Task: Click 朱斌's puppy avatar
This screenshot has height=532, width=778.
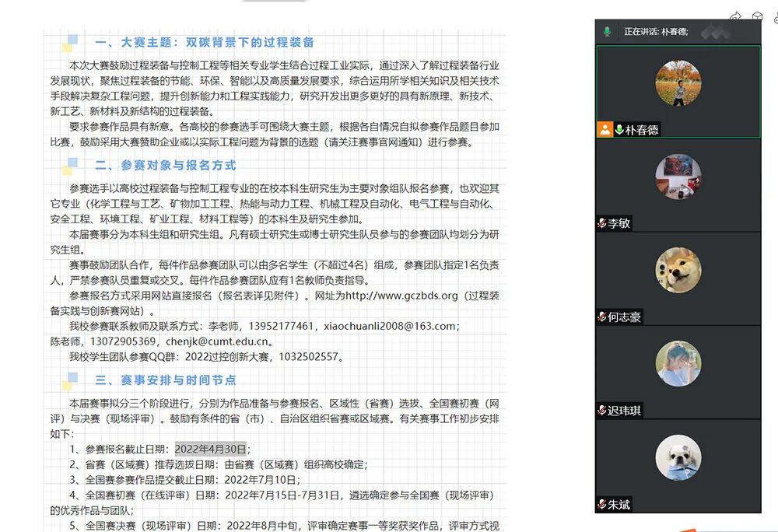Action: click(678, 458)
